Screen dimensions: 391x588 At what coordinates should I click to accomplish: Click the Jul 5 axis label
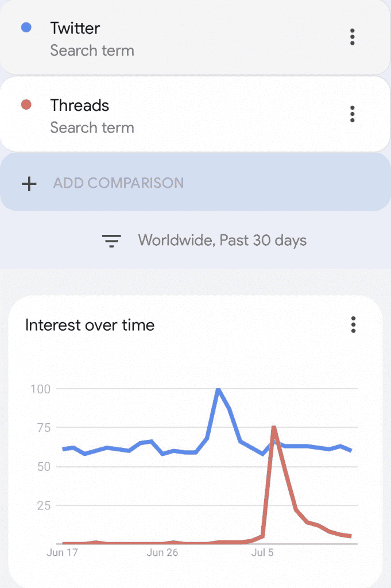click(x=262, y=552)
